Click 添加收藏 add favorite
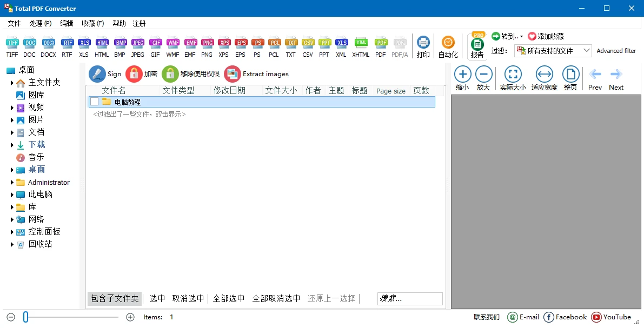Viewport: 644px width, 328px height. point(546,36)
